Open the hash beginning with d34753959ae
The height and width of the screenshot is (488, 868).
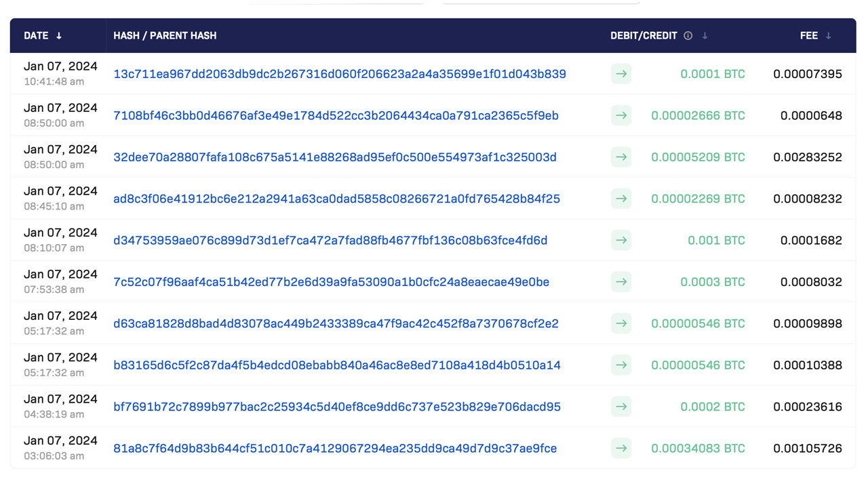pos(330,240)
